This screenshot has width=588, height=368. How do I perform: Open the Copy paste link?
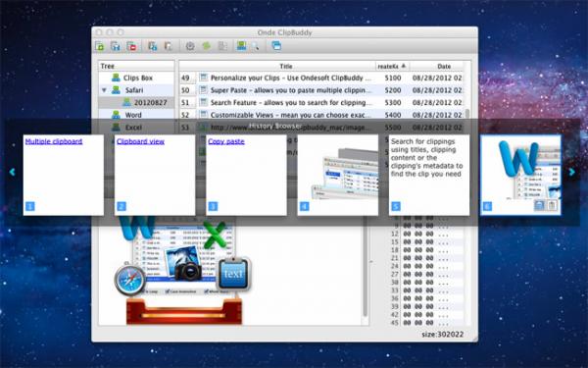tap(226, 141)
